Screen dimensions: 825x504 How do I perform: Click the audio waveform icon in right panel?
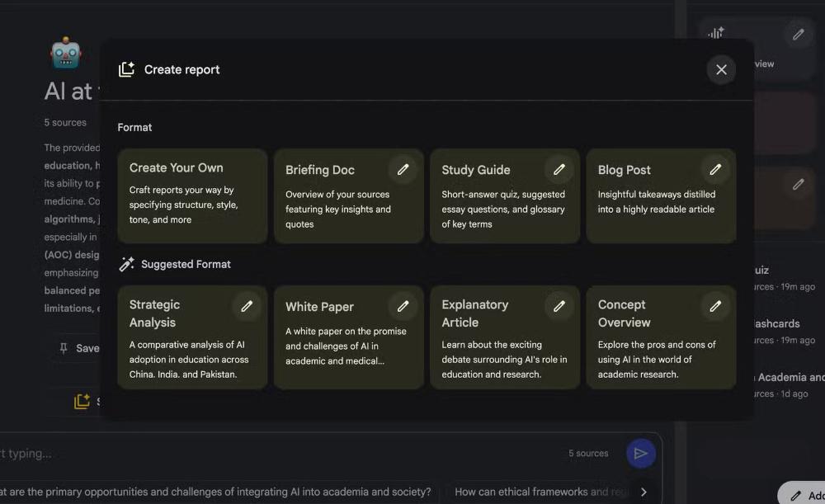pos(714,33)
